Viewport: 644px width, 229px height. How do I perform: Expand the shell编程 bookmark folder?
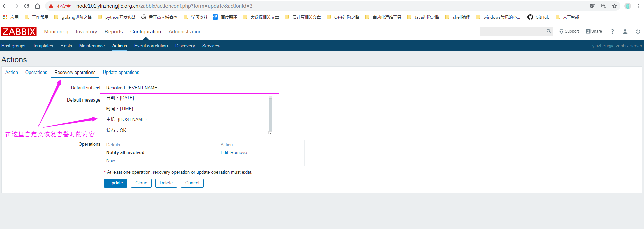458,17
